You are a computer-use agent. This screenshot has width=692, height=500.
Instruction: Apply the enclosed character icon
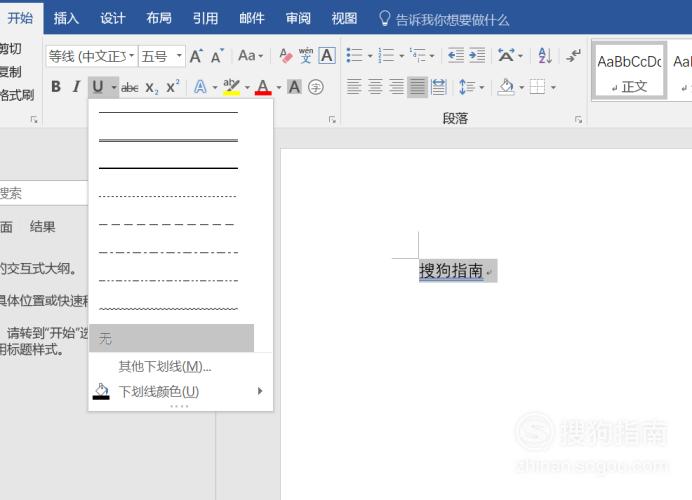coord(316,87)
